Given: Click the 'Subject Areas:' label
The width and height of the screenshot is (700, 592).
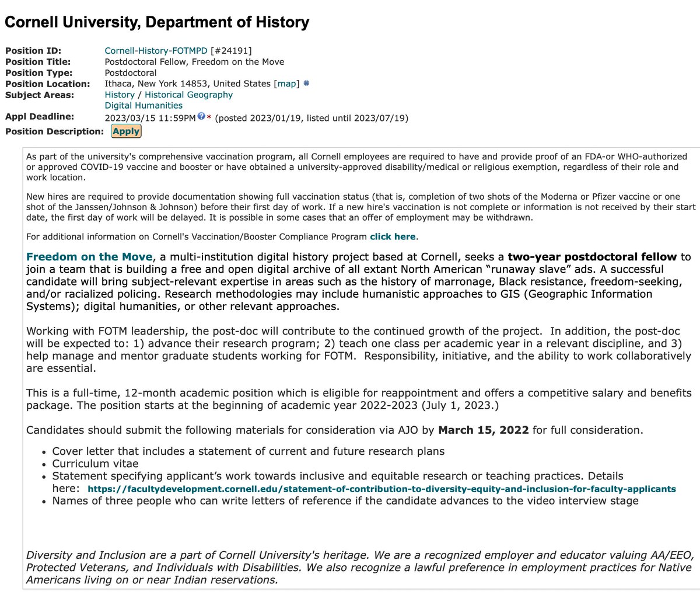Looking at the screenshot, I should click(x=40, y=95).
